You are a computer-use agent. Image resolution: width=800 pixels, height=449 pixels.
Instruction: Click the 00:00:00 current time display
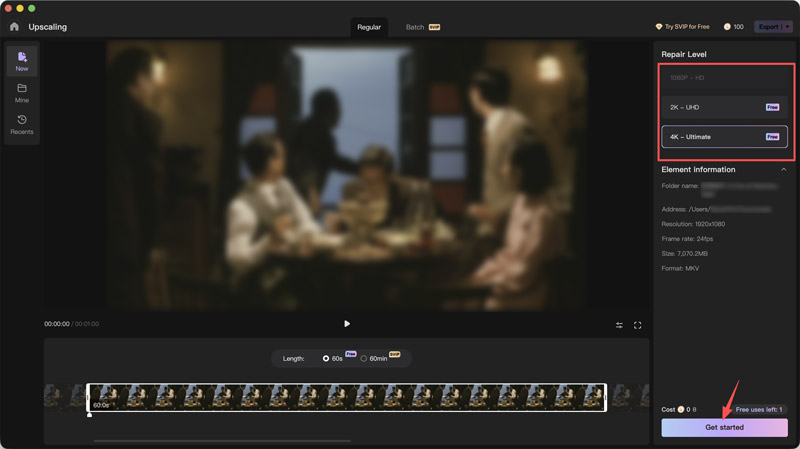[57, 324]
